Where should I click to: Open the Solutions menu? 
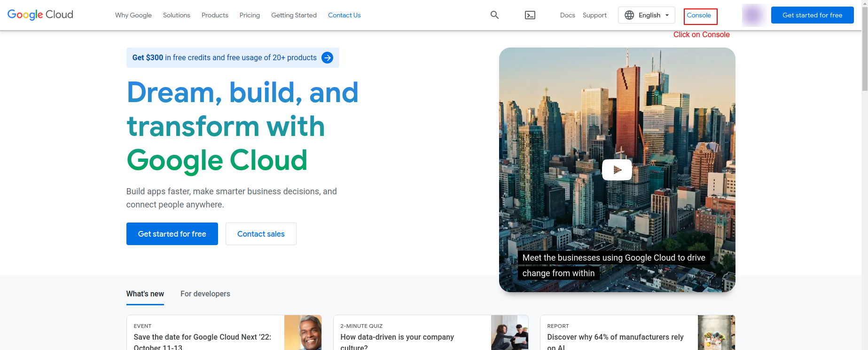(x=176, y=15)
